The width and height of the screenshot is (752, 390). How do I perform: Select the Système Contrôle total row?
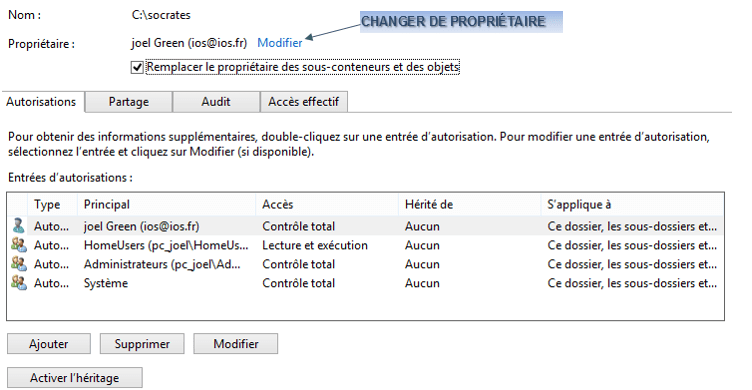tap(365, 283)
